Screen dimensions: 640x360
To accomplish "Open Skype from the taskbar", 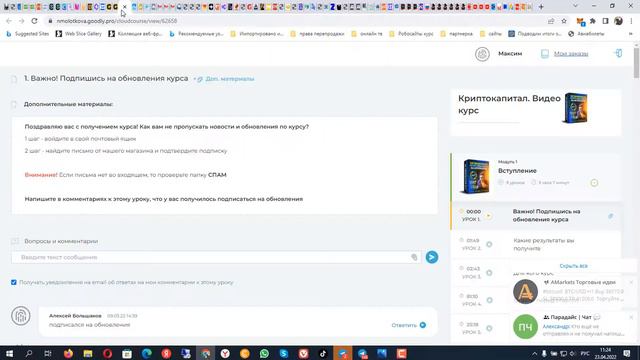I will 284,353.
